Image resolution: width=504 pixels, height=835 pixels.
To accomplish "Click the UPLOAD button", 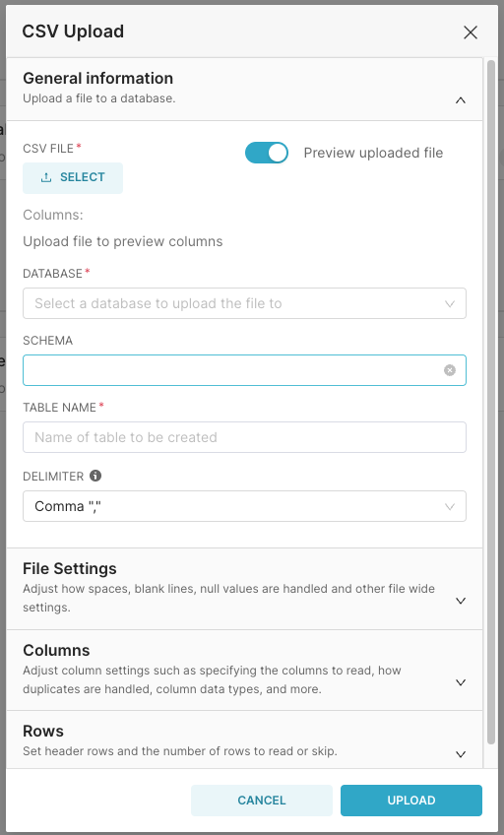I will [410, 801].
